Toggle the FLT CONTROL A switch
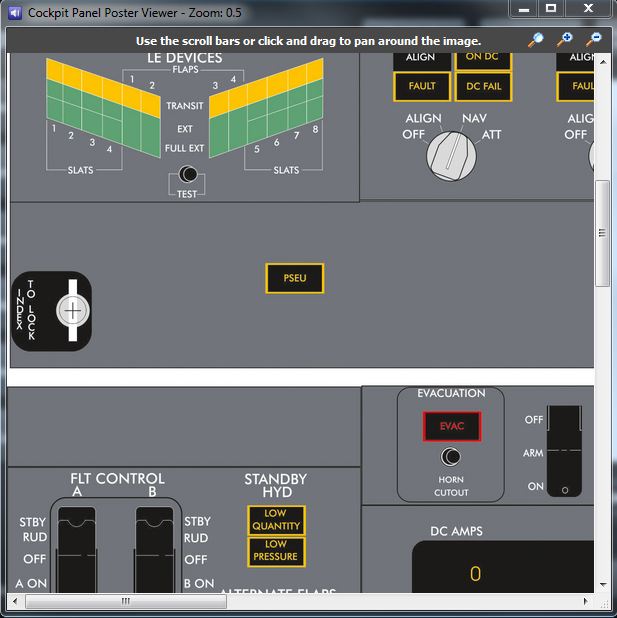The height and width of the screenshot is (618, 617). [x=76, y=549]
